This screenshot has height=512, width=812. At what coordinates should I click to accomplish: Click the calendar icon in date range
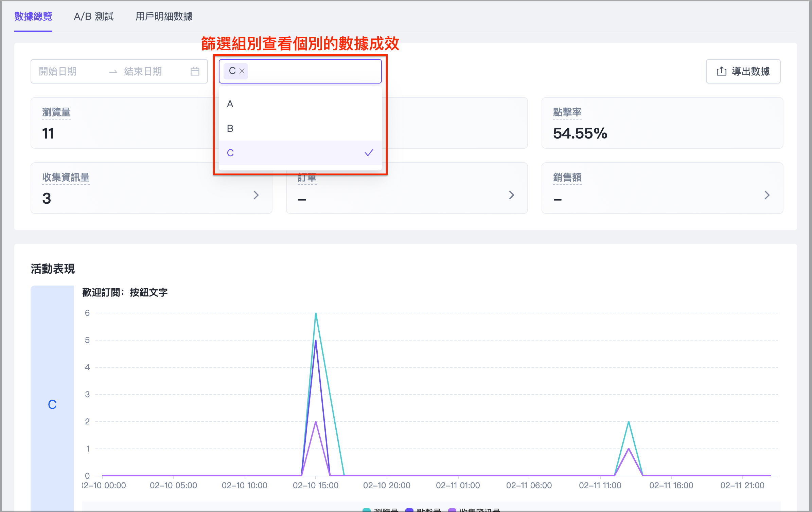[195, 71]
